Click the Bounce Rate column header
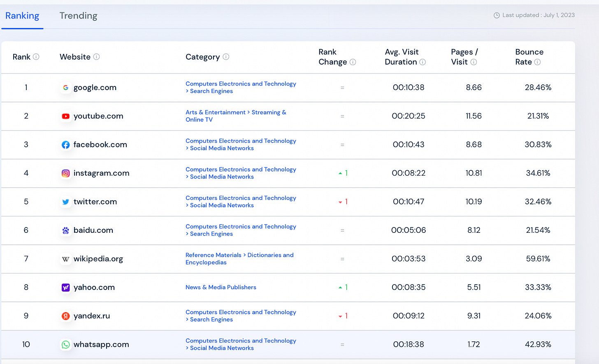 click(529, 57)
